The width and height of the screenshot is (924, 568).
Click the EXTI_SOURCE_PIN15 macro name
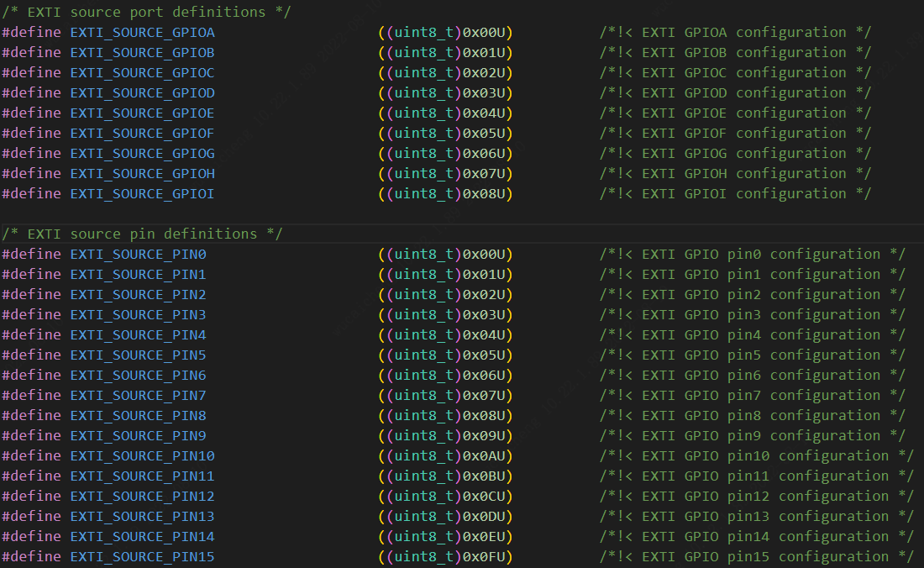tap(142, 556)
